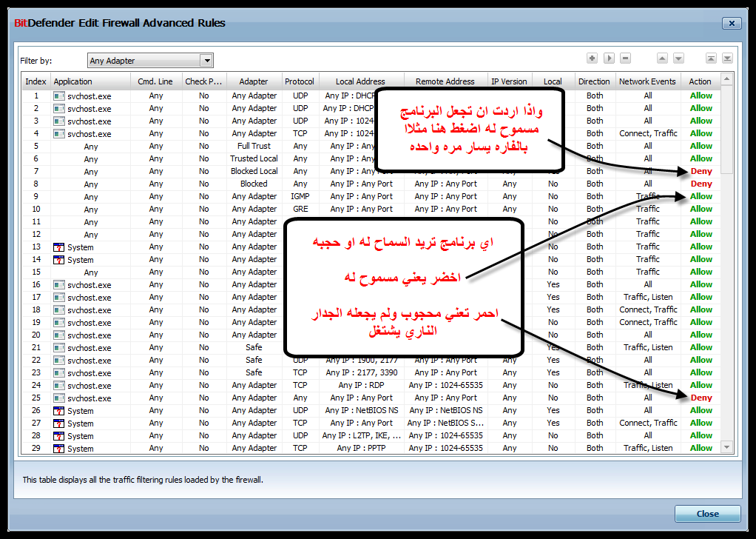This screenshot has width=756, height=539.
Task: Toggle the Allow action on rule 22
Action: [x=701, y=360]
